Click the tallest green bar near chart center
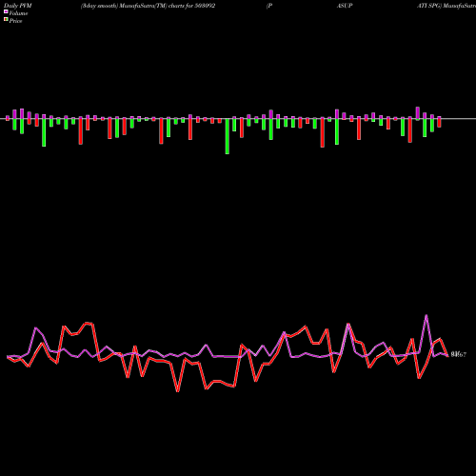The height and width of the screenshot is (476, 476). click(x=228, y=136)
